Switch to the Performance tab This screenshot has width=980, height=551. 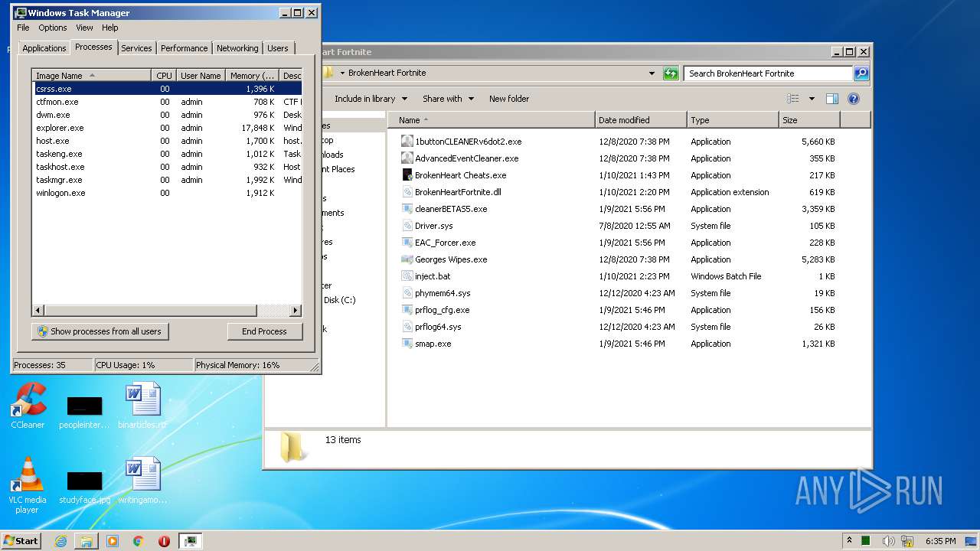184,48
